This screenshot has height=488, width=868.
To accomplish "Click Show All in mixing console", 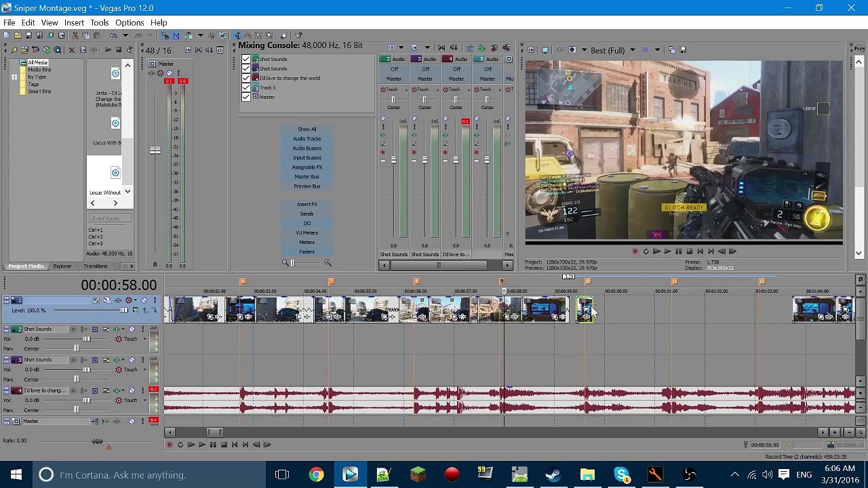I will (307, 129).
